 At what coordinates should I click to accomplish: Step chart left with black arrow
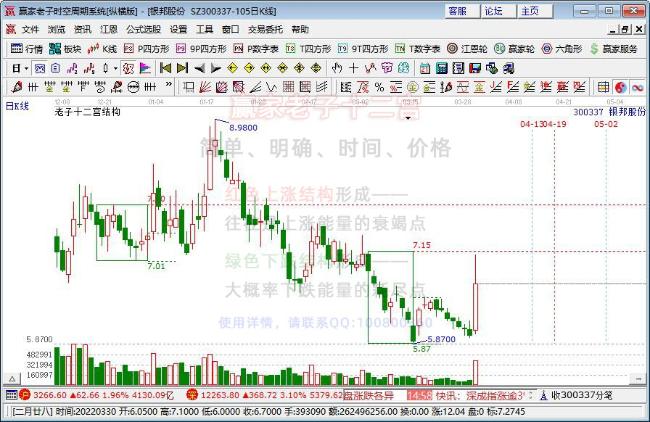[x=199, y=68]
